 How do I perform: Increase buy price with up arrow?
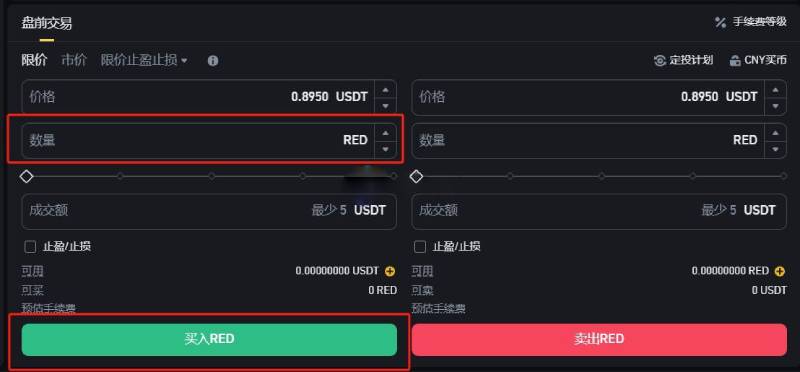[x=385, y=90]
